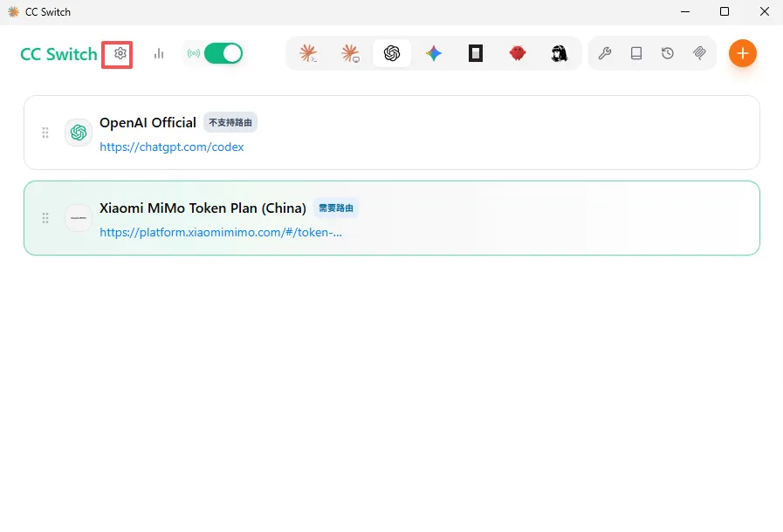Select the black square app tab
Image resolution: width=783 pixels, height=532 pixels.
[x=476, y=53]
